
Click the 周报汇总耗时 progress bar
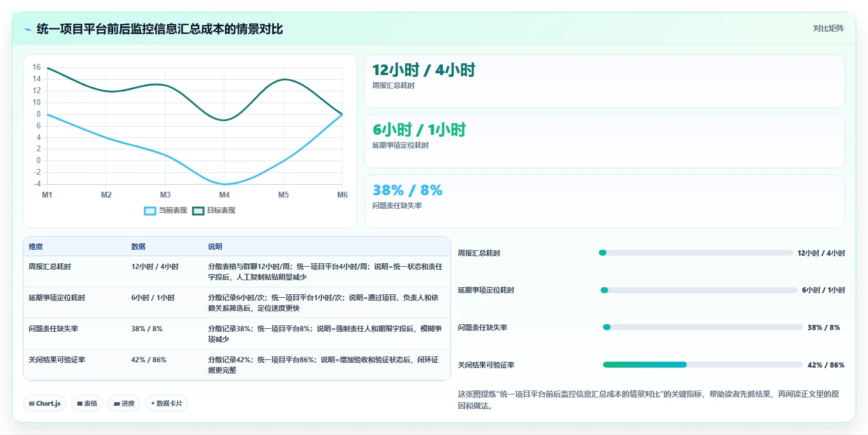[x=696, y=253]
